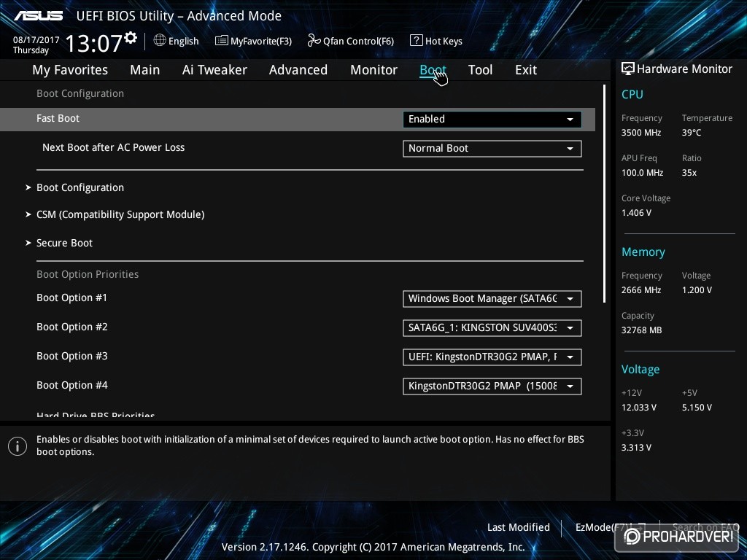Open the Boot Option #1 dropdown
The width and height of the screenshot is (747, 560).
click(492, 298)
